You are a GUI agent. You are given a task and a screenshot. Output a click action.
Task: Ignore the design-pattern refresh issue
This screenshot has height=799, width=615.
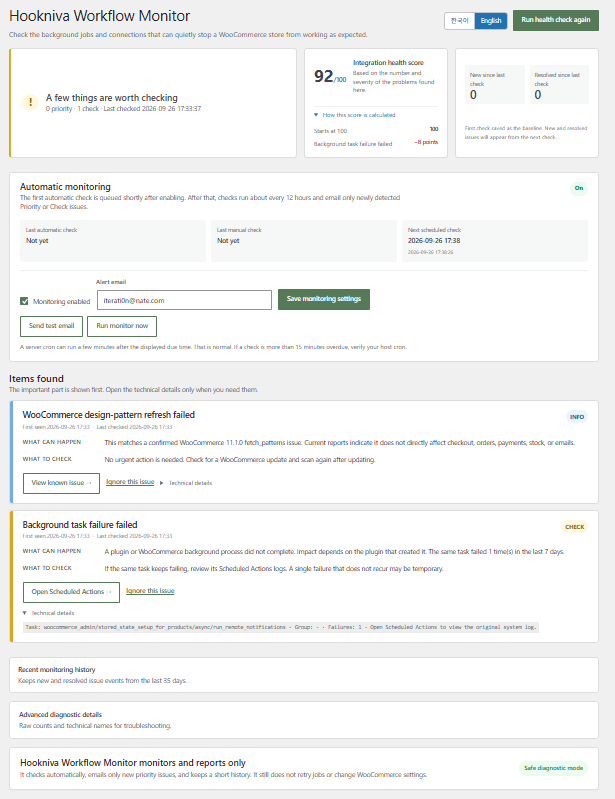click(x=130, y=482)
